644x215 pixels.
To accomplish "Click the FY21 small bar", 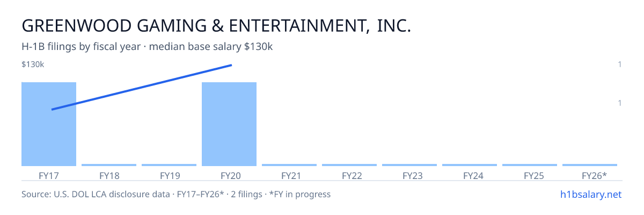I will [x=289, y=165].
